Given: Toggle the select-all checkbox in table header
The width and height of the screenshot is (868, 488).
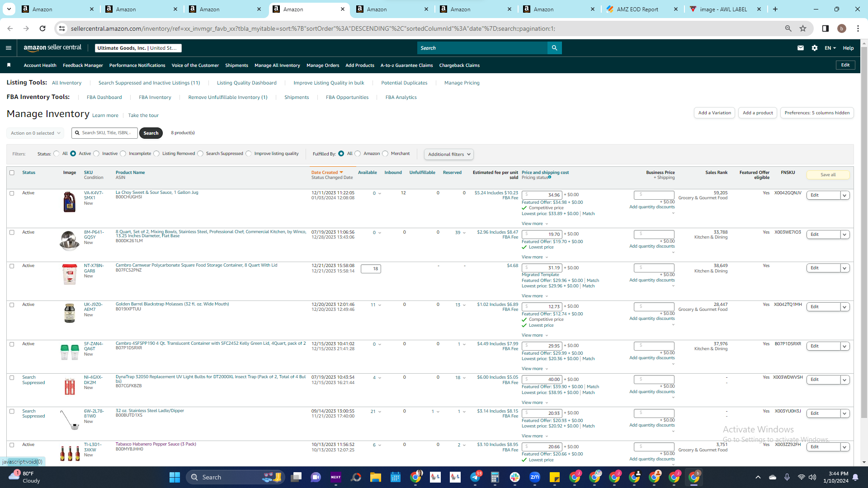Looking at the screenshot, I should click(x=12, y=173).
